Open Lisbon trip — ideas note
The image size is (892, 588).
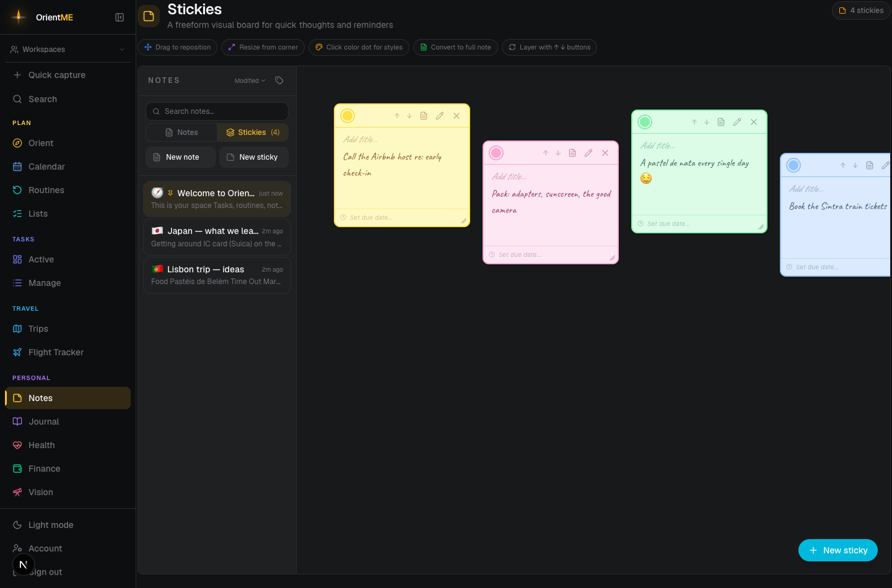click(217, 275)
